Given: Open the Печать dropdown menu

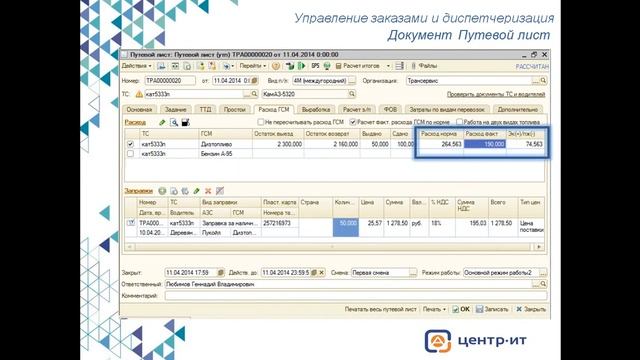Looking at the screenshot, I should click(x=434, y=309).
